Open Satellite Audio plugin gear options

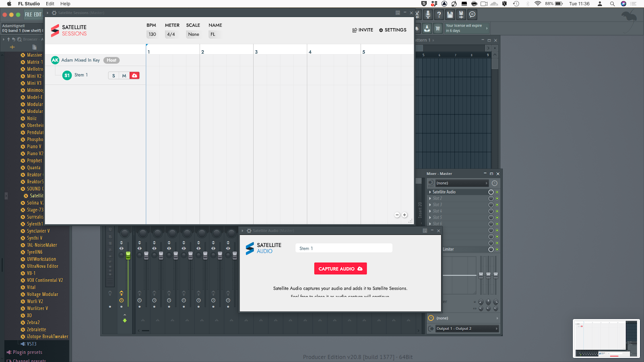(249, 230)
